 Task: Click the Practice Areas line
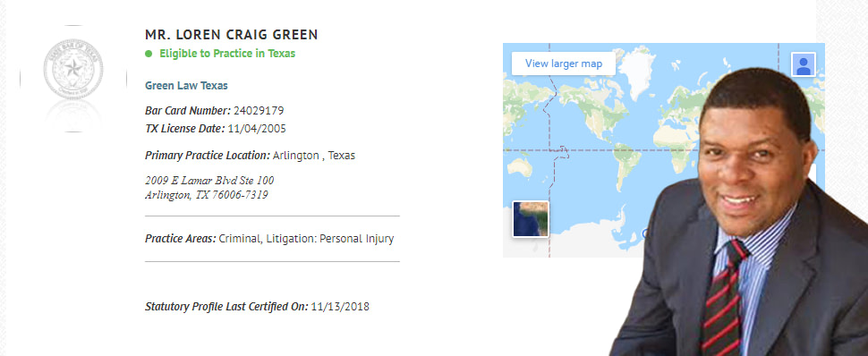pos(269,239)
